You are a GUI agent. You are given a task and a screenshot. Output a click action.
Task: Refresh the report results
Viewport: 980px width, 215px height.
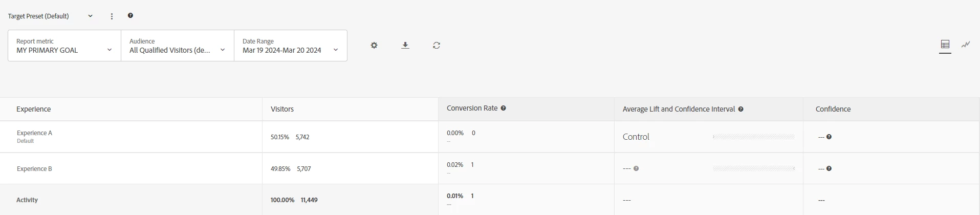point(437,46)
